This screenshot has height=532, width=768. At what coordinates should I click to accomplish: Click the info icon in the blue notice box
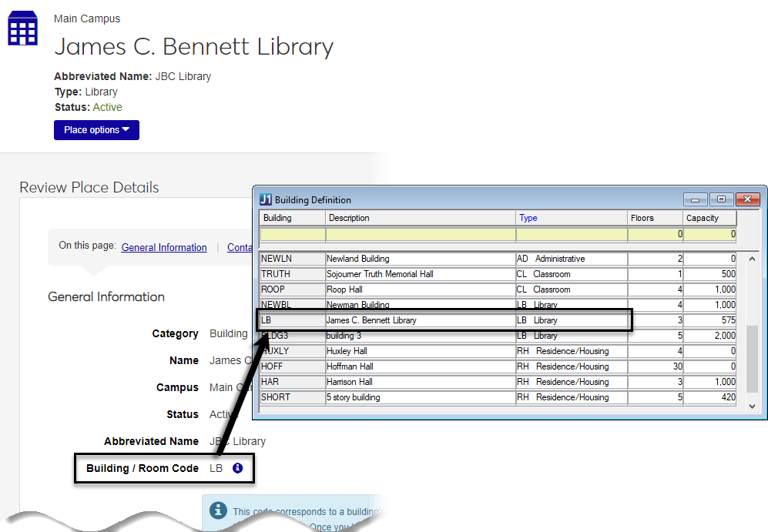[218, 510]
